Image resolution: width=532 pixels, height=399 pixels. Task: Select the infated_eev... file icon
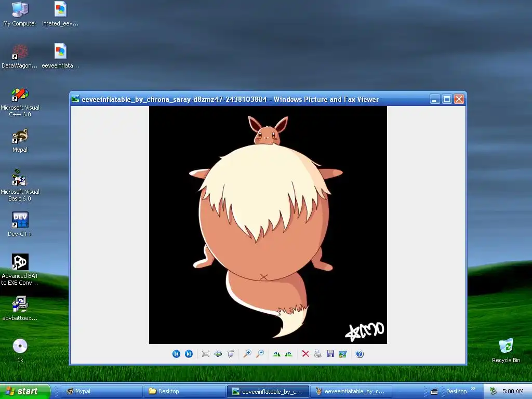click(60, 14)
